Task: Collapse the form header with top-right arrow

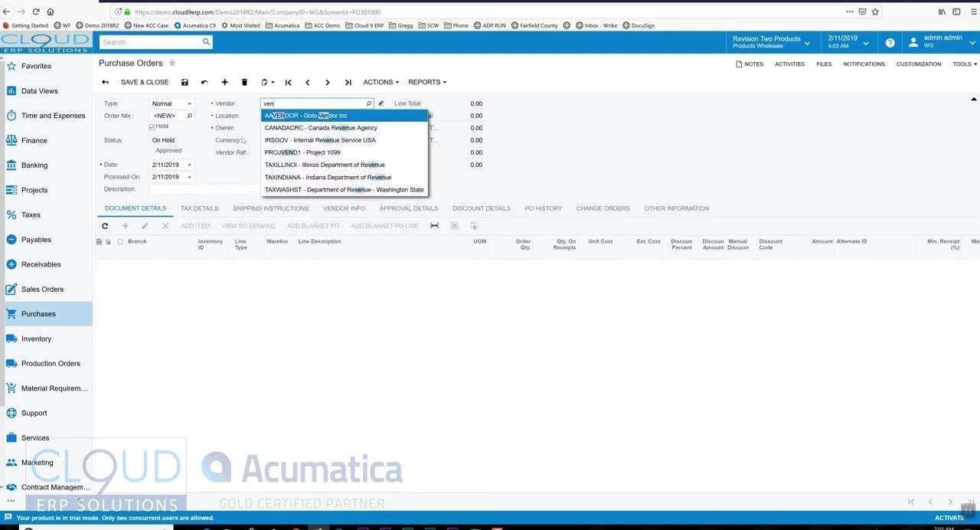Action: [974, 100]
